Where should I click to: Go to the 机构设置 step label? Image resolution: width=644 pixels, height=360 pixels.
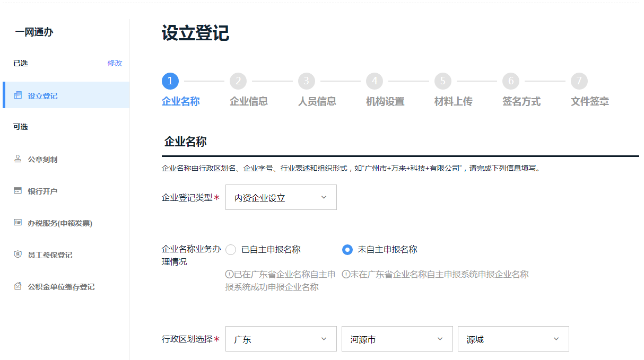pos(385,101)
